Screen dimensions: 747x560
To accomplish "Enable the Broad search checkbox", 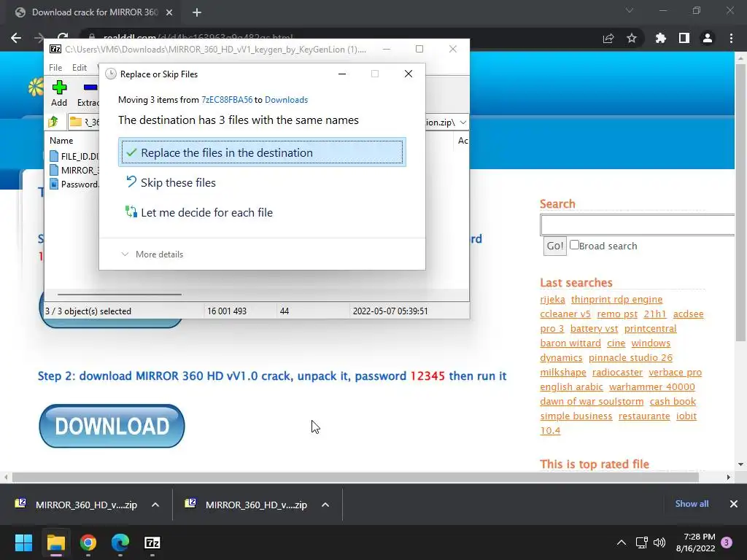I will click(x=575, y=245).
